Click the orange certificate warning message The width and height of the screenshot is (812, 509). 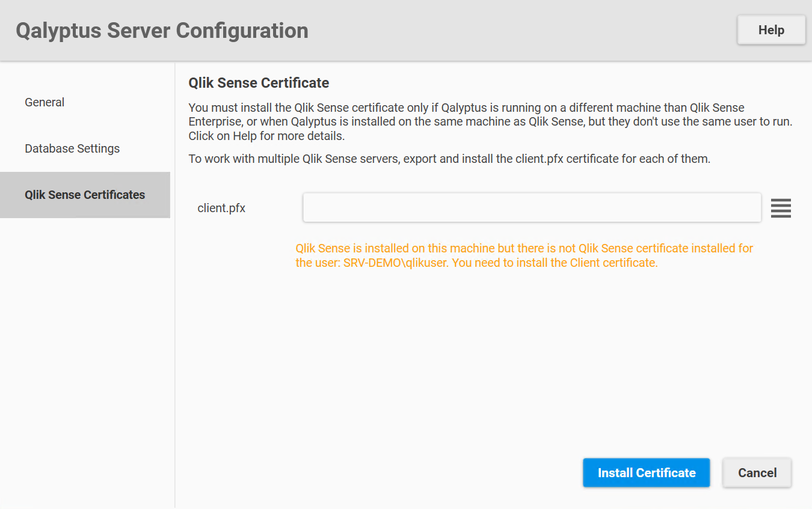[x=523, y=255]
